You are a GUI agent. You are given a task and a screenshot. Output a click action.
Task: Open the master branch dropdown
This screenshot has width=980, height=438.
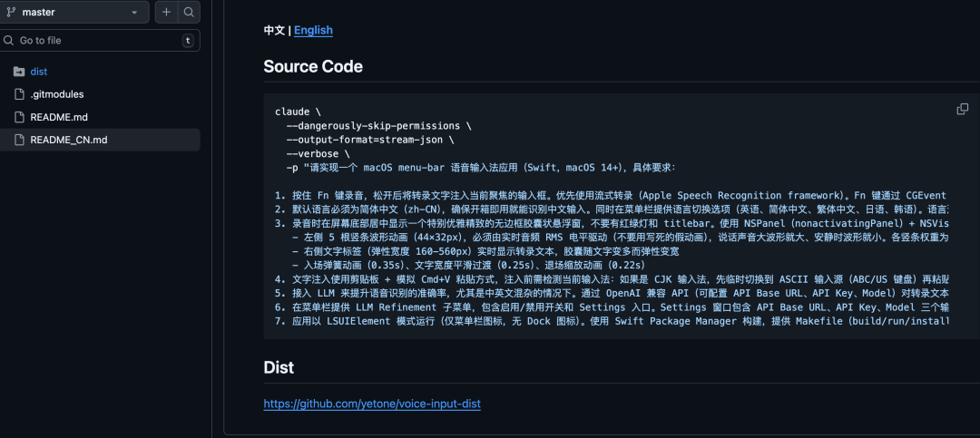pos(73,12)
